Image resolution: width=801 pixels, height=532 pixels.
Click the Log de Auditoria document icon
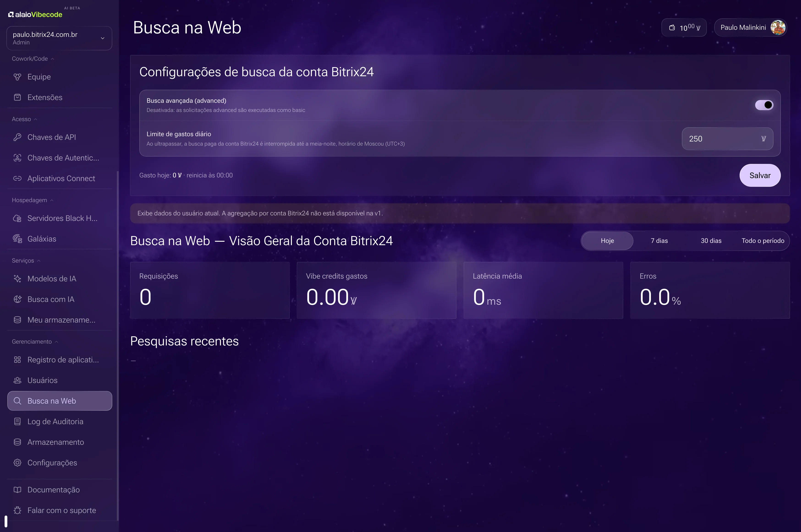[17, 421]
